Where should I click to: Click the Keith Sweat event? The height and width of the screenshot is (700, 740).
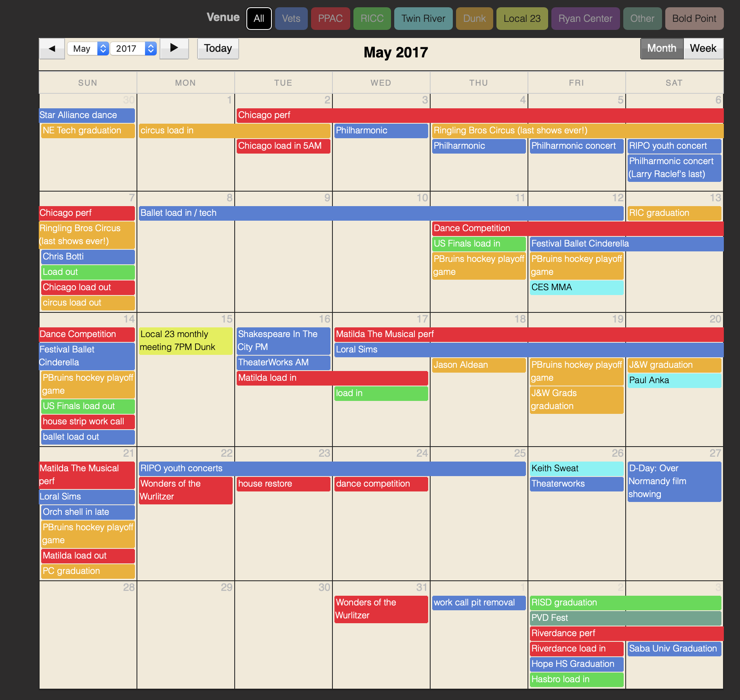coord(576,468)
